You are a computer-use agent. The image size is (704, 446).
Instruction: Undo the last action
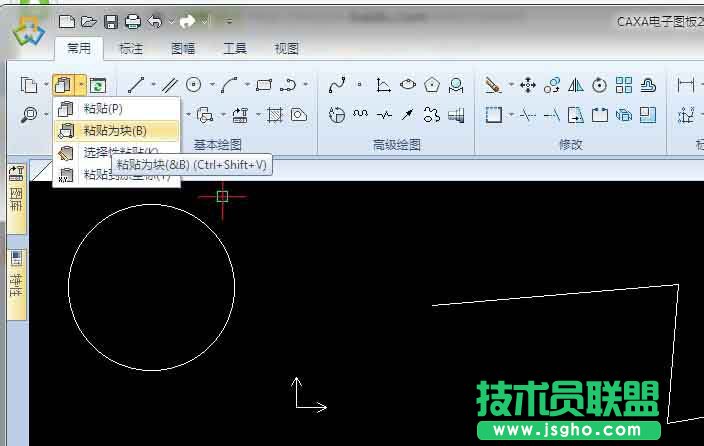coord(155,21)
